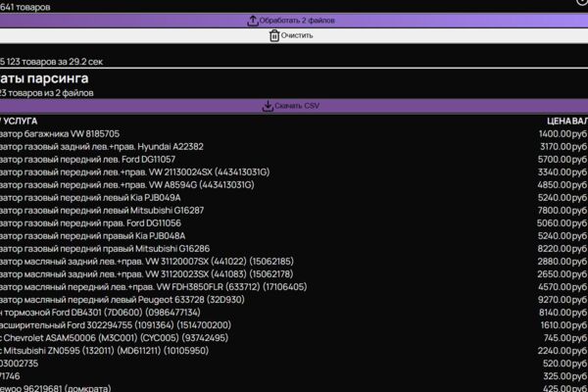The image size is (588, 392).
Task: Click the price 5700.00 руб
Action: tap(563, 160)
